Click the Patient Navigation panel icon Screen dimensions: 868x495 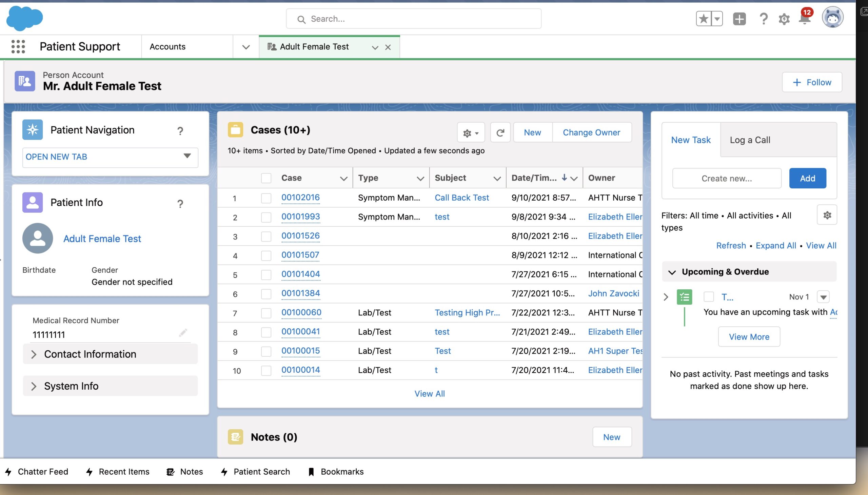(33, 129)
